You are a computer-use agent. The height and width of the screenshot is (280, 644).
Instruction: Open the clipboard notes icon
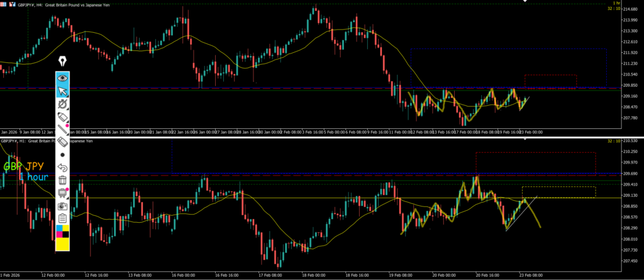(63, 218)
